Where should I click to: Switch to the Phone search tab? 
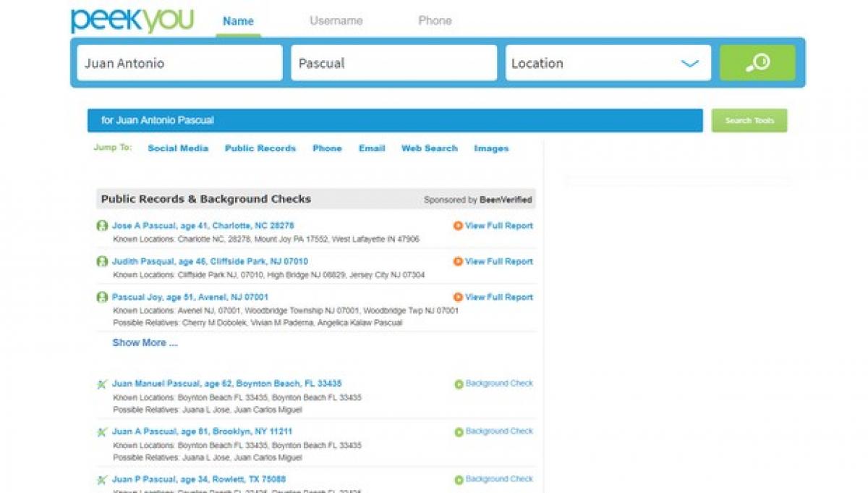click(435, 21)
